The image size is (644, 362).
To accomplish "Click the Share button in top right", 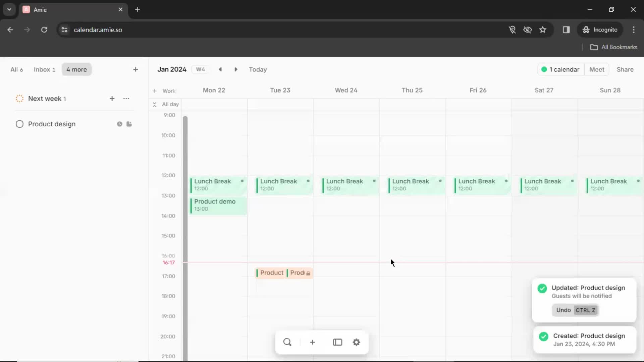I will 625,69.
